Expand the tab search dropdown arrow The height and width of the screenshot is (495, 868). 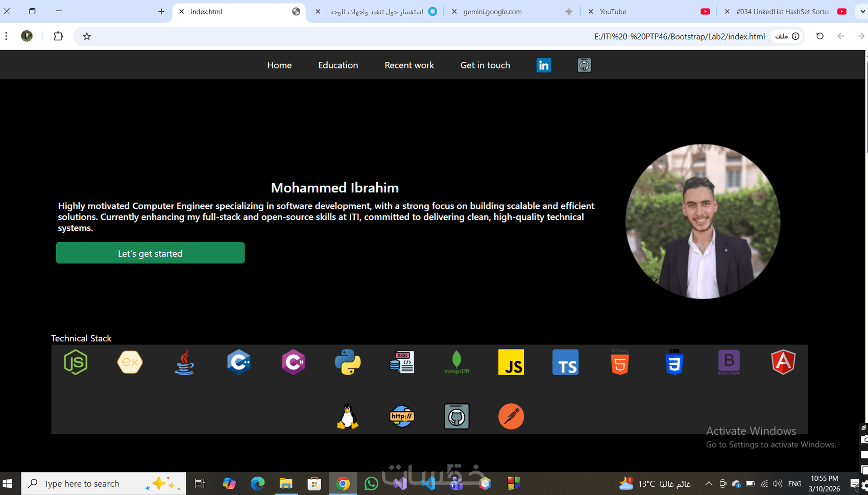pyautogui.click(x=862, y=11)
